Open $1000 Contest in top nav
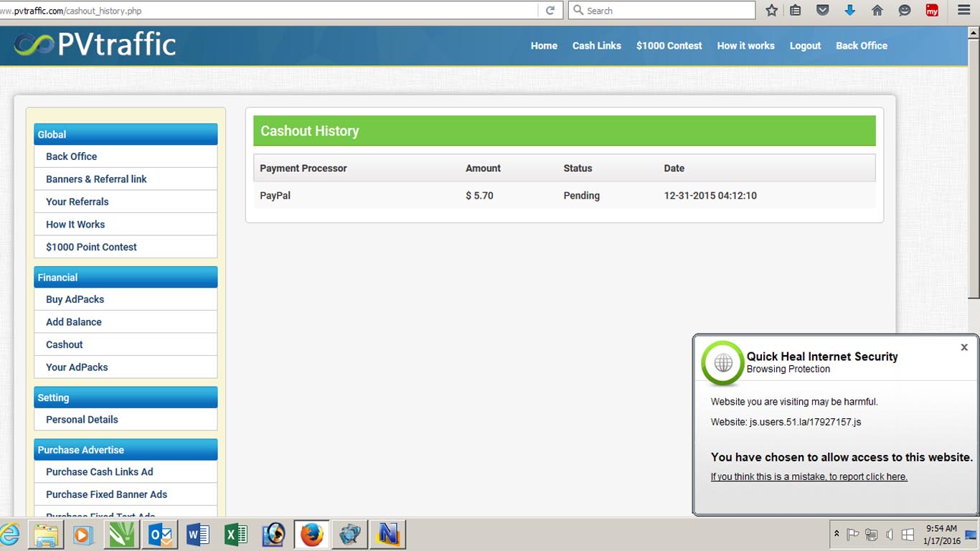 coord(669,45)
